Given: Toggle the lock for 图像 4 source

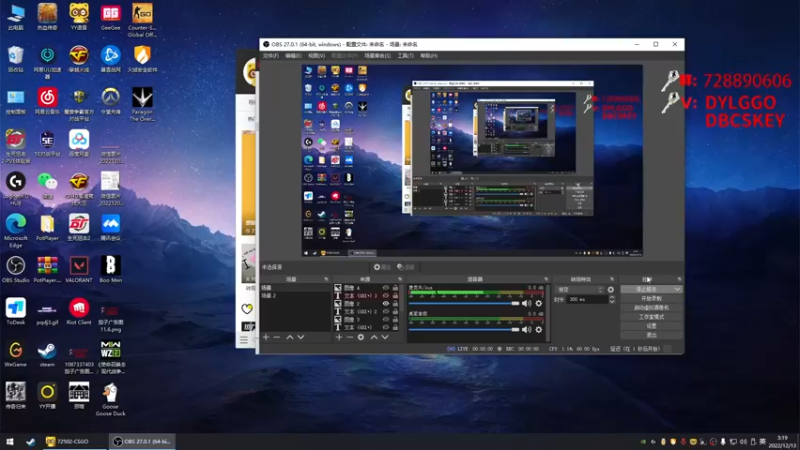Looking at the screenshot, I should pos(395,288).
